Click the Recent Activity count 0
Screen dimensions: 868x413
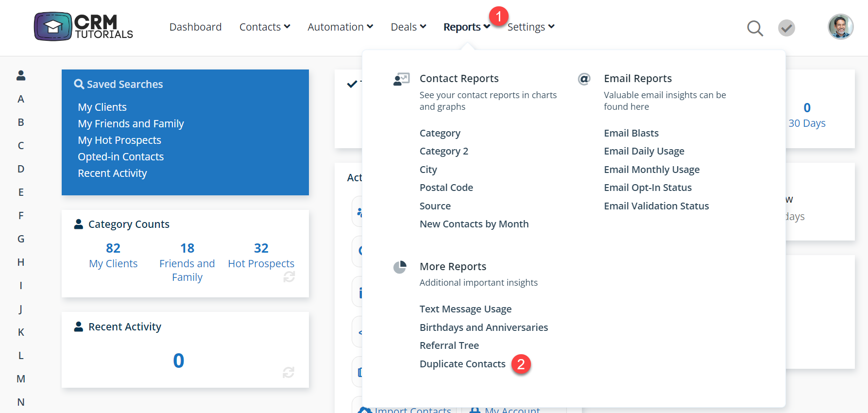[x=179, y=361]
